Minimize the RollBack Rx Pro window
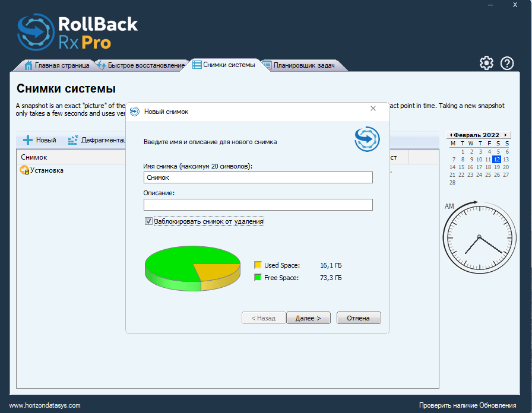 pos(490,5)
